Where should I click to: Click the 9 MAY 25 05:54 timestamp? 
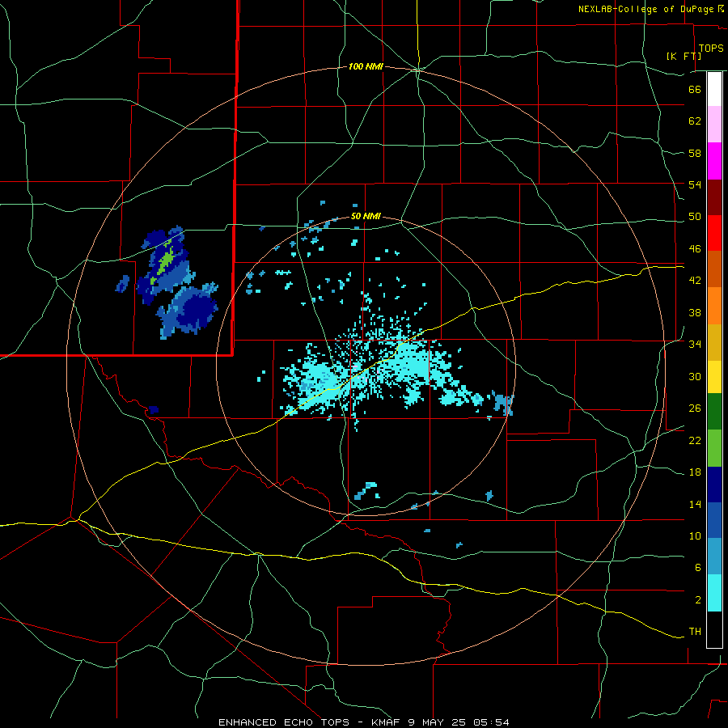pos(459,722)
